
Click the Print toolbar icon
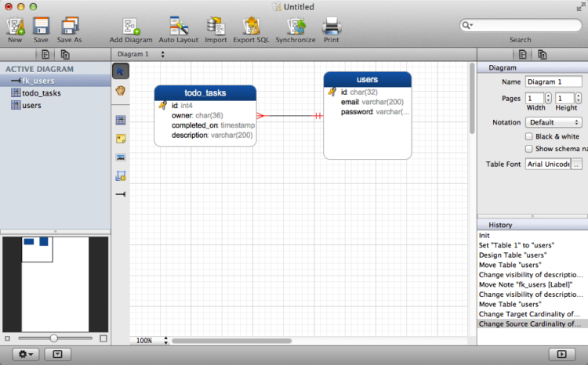(x=332, y=26)
